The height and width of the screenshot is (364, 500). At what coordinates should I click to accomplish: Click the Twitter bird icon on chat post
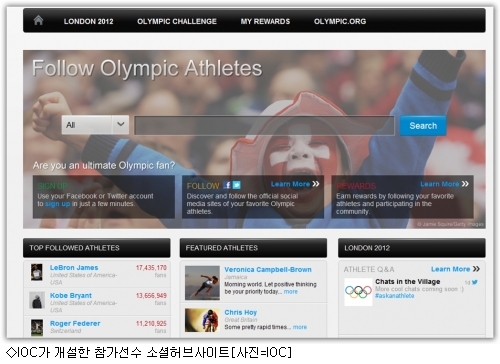(x=475, y=282)
